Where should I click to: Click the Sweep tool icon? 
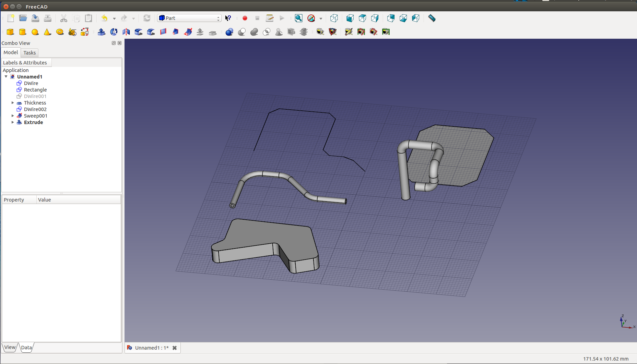tap(188, 32)
